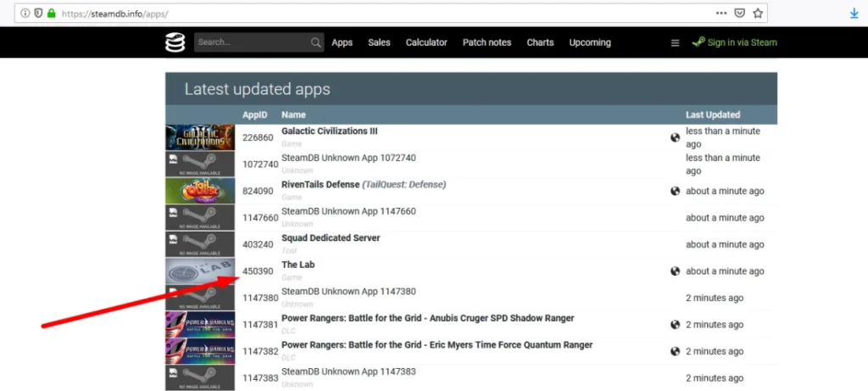Click the Power Rangers thumbnail for app 1147381
Image resolution: width=868 pixels, height=391 pixels.
coord(200,325)
